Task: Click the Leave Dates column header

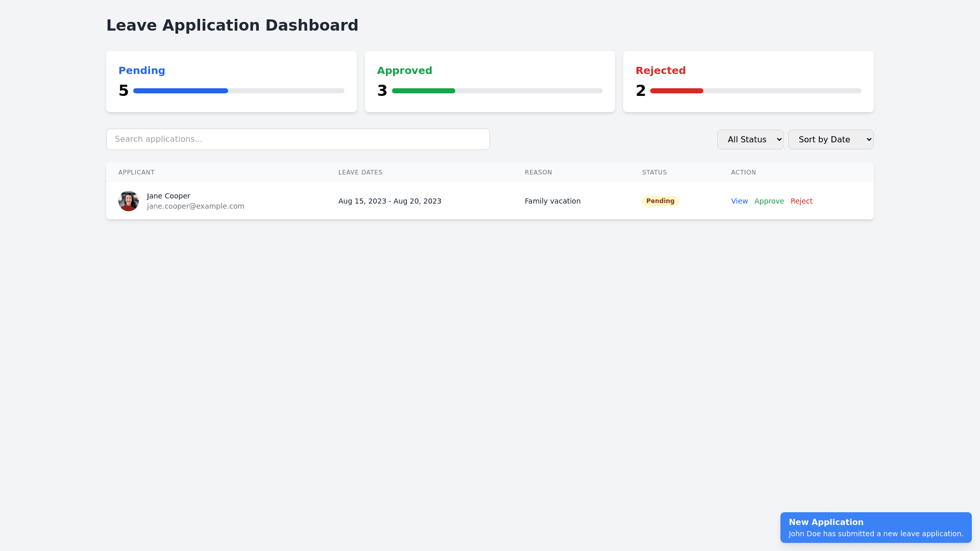Action: click(360, 172)
